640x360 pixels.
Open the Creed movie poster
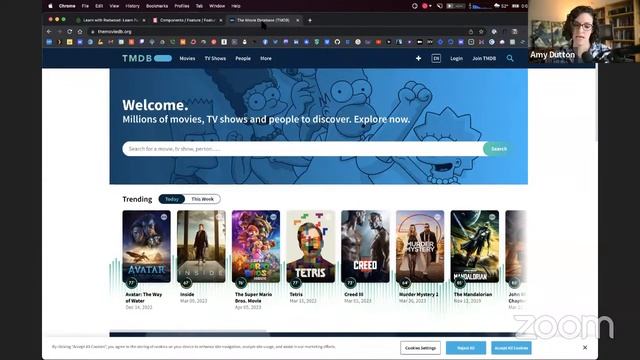365,247
